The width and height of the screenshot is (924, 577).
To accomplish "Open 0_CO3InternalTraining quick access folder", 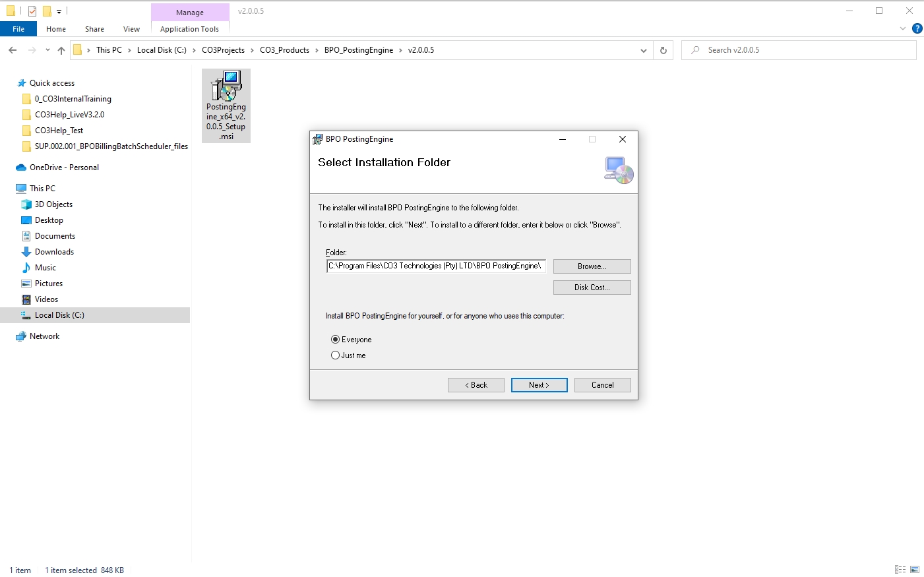I will tap(73, 99).
